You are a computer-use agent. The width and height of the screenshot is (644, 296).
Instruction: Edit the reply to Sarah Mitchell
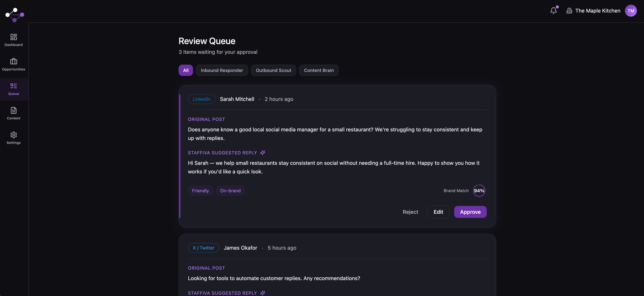(438, 212)
